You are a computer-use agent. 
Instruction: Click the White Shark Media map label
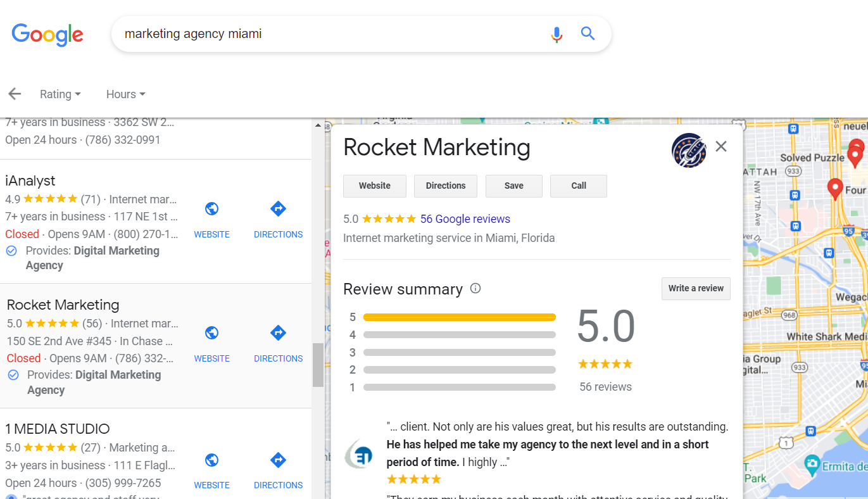point(827,336)
